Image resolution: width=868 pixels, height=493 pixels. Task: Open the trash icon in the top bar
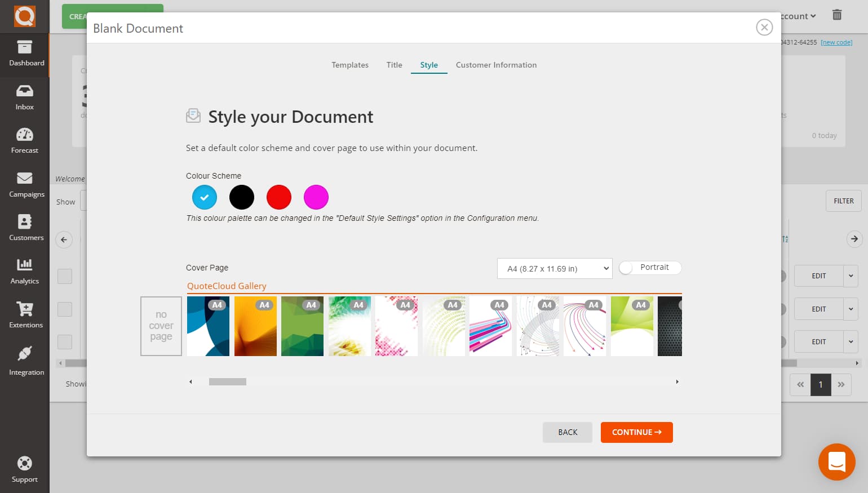(x=837, y=15)
